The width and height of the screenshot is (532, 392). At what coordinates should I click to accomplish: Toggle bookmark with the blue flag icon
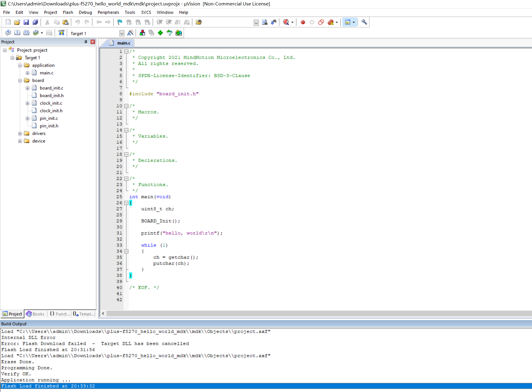point(120,22)
